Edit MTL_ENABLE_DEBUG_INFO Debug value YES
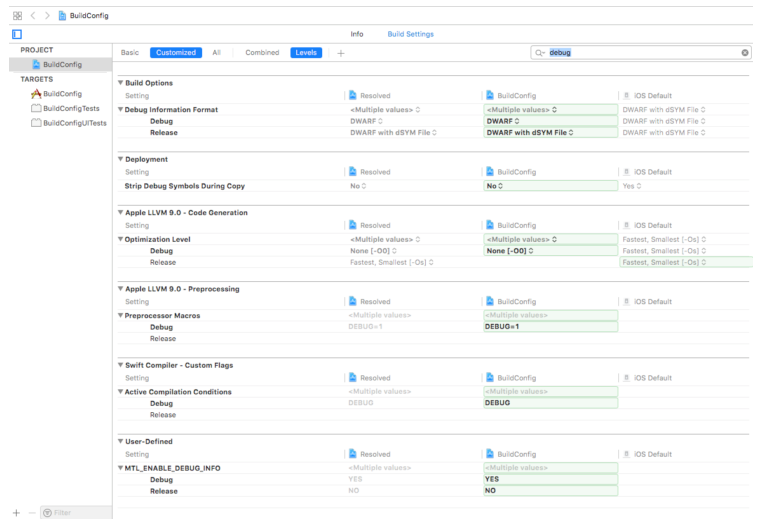766x523 pixels. (x=551, y=479)
